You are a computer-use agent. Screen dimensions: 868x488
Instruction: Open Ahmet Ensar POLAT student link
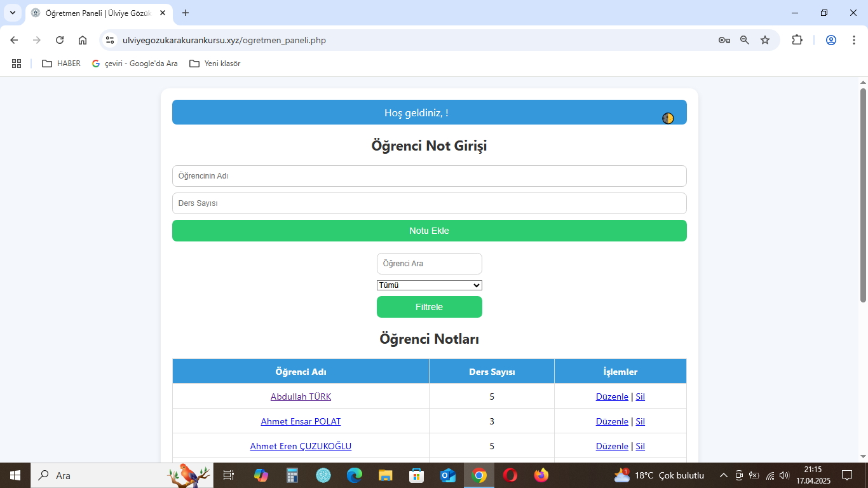pos(301,421)
